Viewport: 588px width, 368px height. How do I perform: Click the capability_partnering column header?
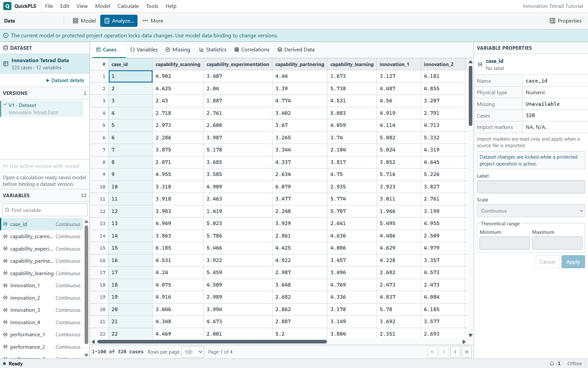(x=300, y=64)
